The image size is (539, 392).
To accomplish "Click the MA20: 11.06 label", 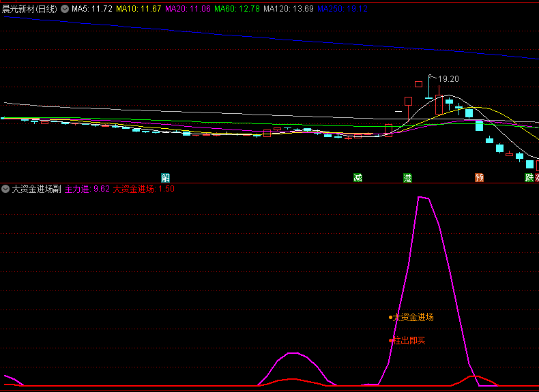I will (188, 9).
